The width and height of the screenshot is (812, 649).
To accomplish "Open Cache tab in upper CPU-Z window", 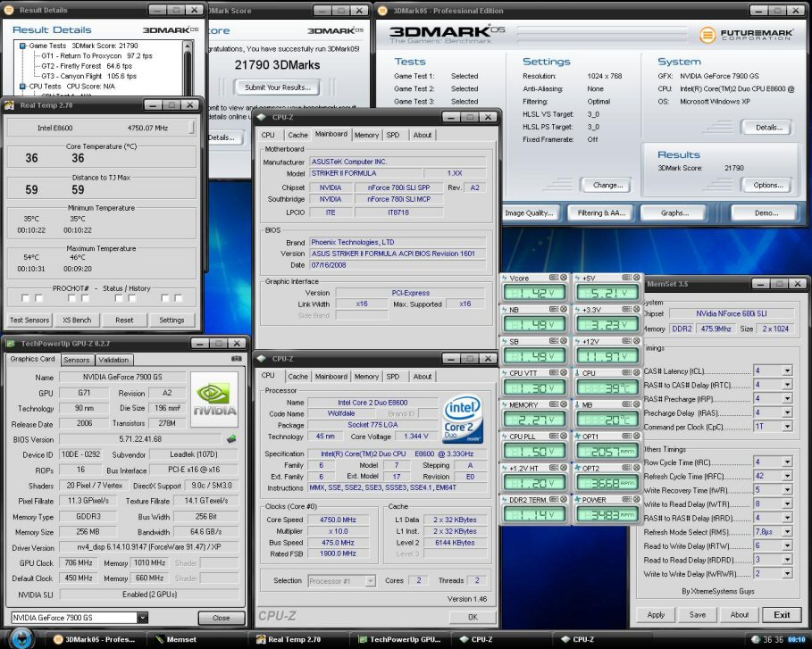I will [x=297, y=135].
